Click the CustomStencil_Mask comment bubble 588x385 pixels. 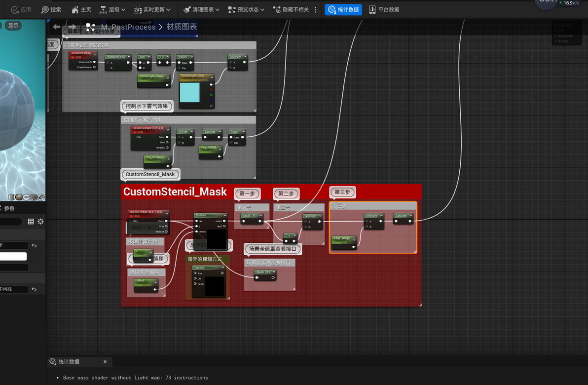click(x=150, y=174)
